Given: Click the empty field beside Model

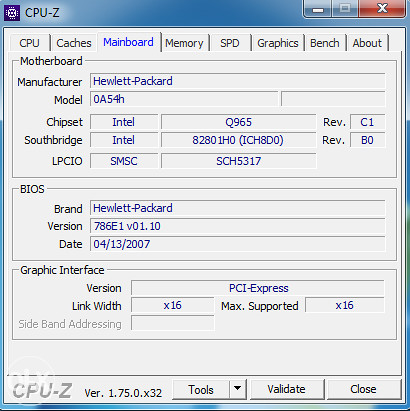Looking at the screenshot, I should (x=333, y=99).
